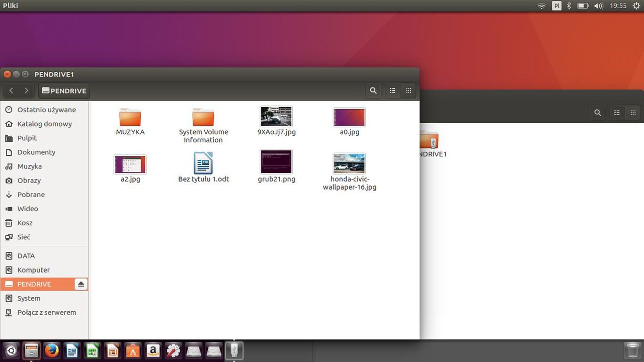
Task: Open Pulpit in the sidebar
Action: tap(44, 138)
